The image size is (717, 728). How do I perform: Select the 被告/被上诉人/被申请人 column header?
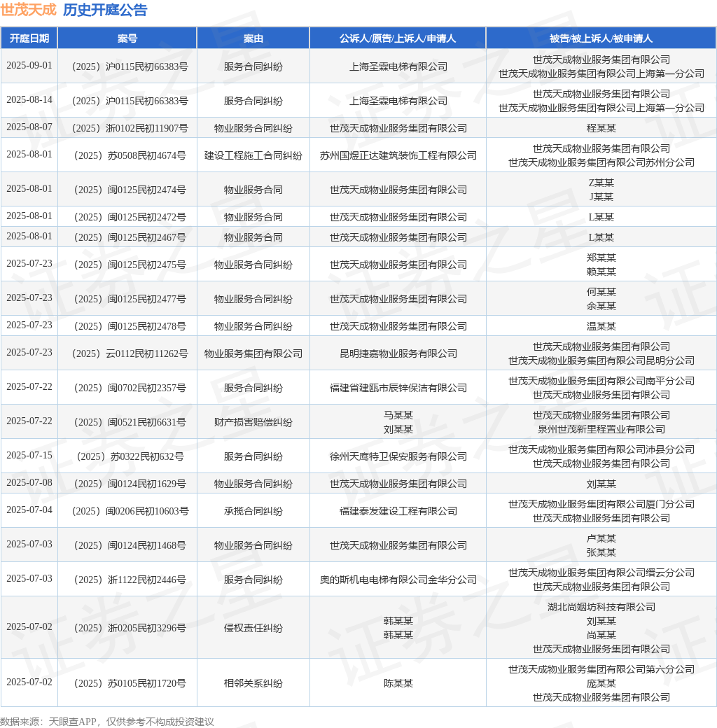pyautogui.click(x=601, y=38)
